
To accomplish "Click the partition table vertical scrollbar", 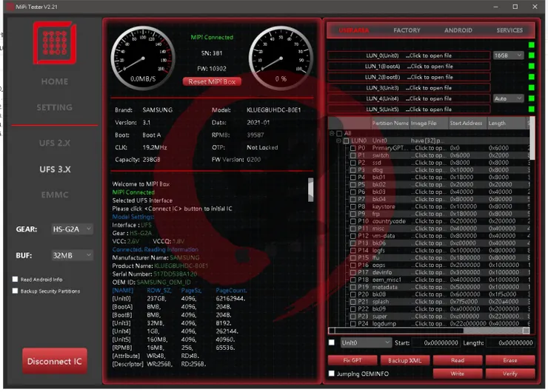I will coord(532,138).
